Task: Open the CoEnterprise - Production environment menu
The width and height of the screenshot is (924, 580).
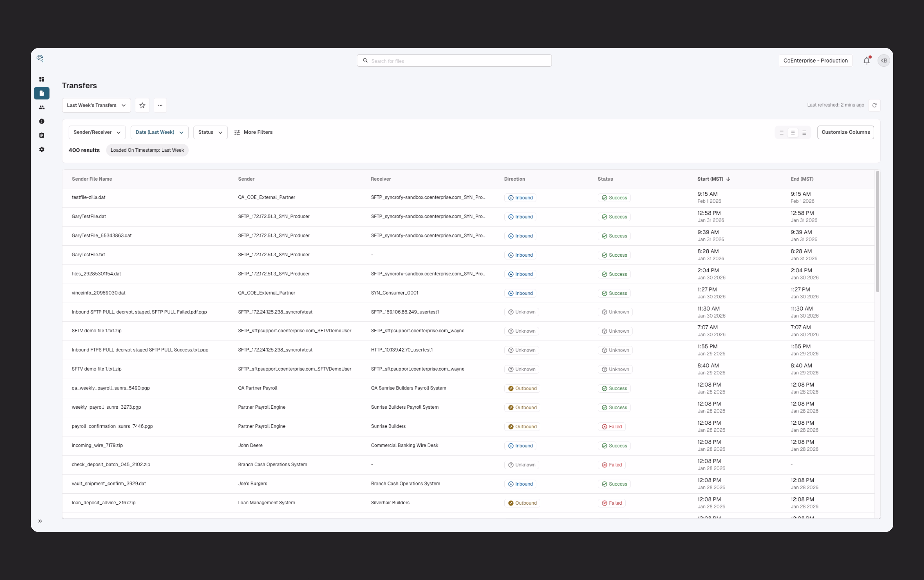Action: pyautogui.click(x=816, y=60)
